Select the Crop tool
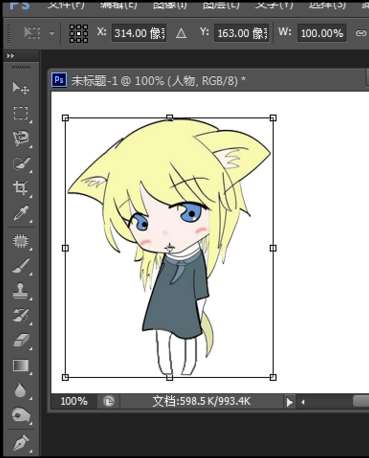The width and height of the screenshot is (369, 458). (x=21, y=188)
